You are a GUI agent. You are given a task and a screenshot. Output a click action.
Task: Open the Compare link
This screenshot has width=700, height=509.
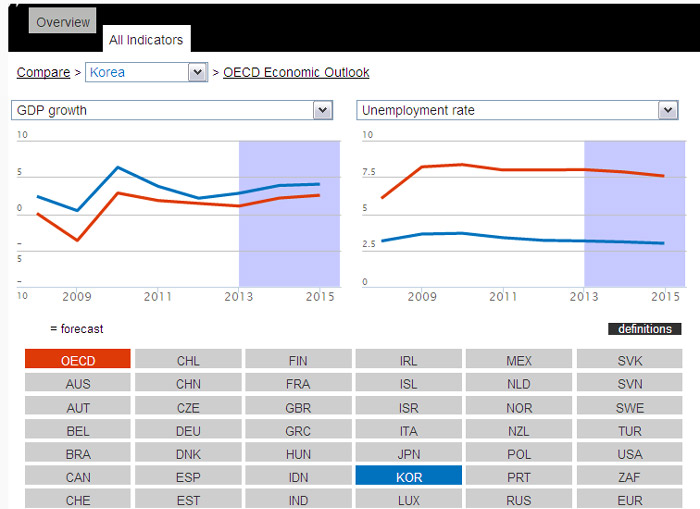43,72
